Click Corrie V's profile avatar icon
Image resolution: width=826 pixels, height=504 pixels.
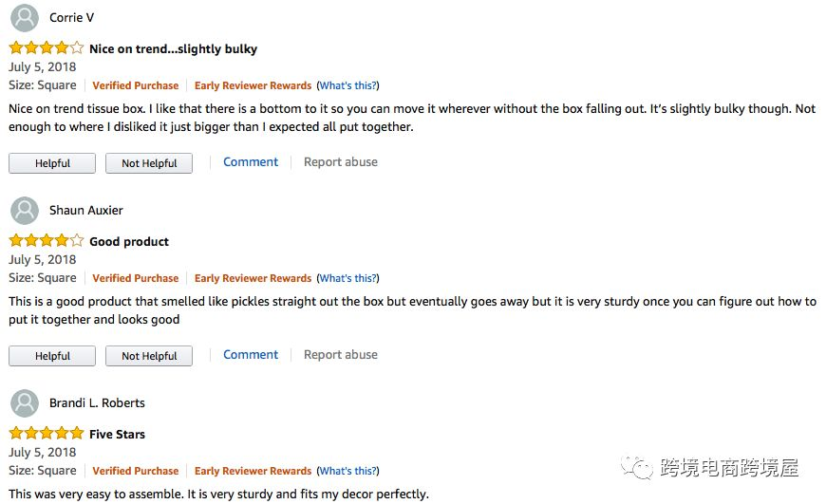25,17
